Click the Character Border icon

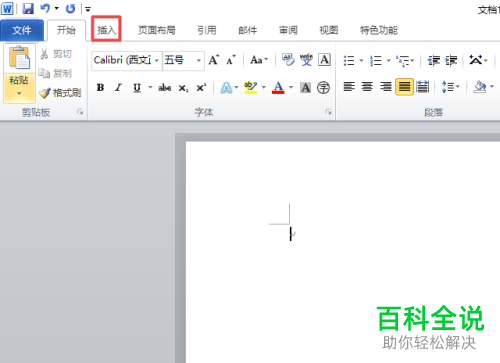324,60
